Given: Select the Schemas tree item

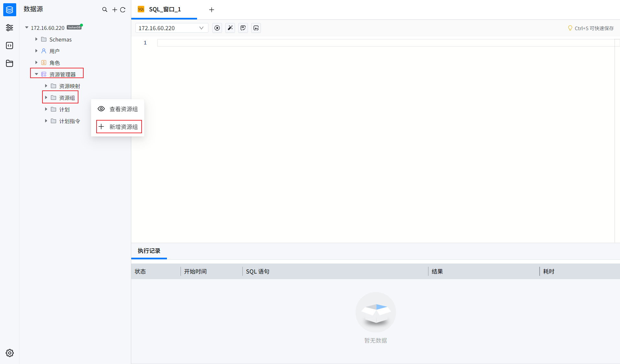Looking at the screenshot, I should (61, 40).
